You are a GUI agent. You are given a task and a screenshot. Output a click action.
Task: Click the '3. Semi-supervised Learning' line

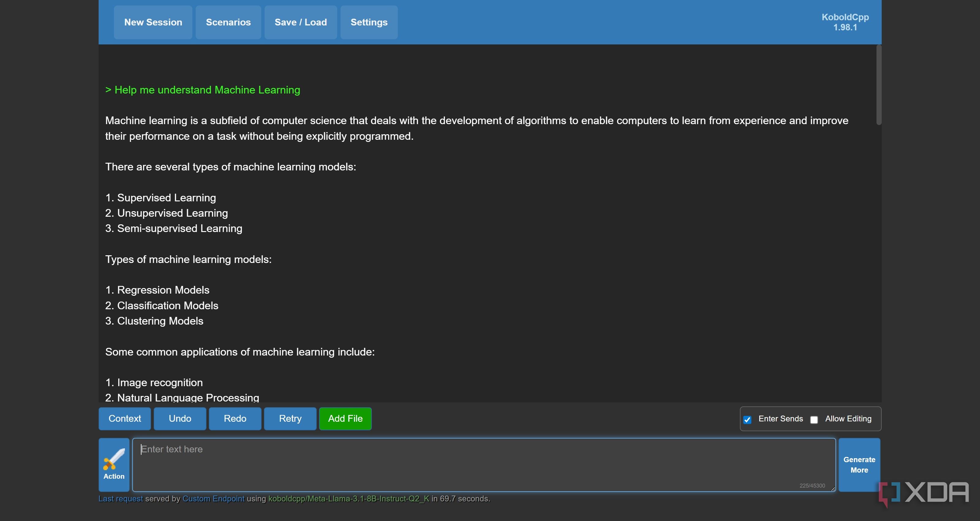pyautogui.click(x=174, y=228)
